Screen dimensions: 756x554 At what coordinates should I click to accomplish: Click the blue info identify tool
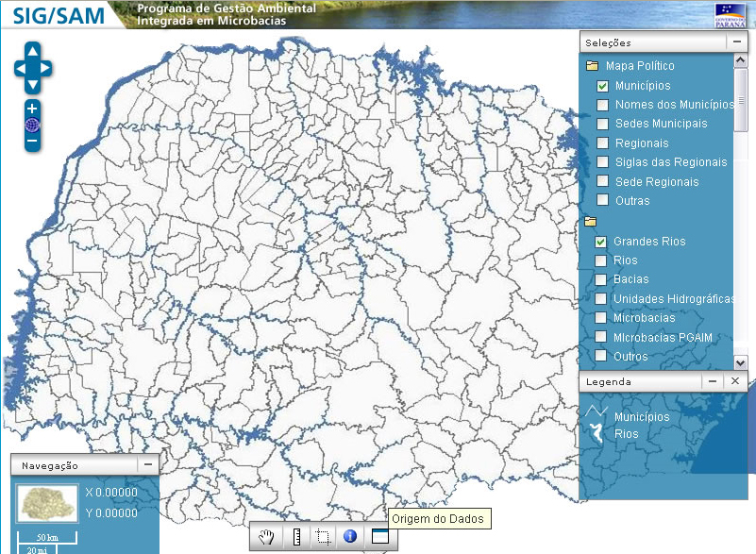click(349, 537)
